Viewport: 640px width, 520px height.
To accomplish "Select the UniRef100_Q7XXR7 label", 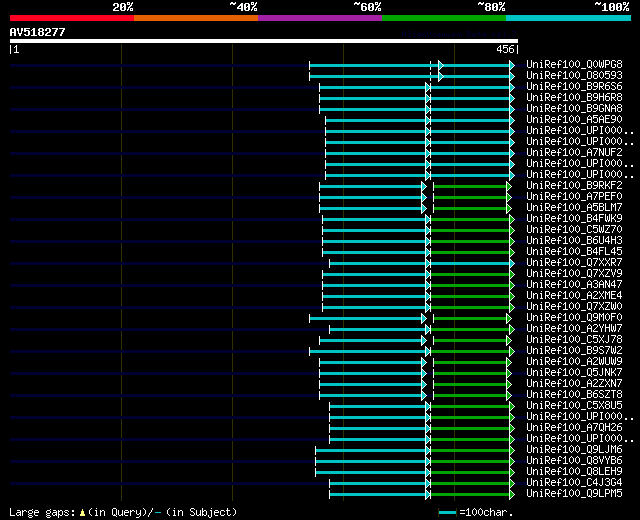I will pos(574,262).
